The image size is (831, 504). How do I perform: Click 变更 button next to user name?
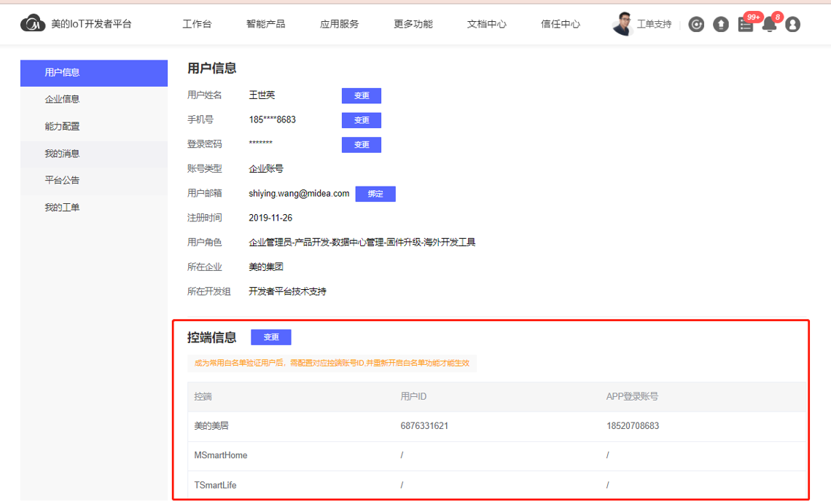click(x=362, y=95)
